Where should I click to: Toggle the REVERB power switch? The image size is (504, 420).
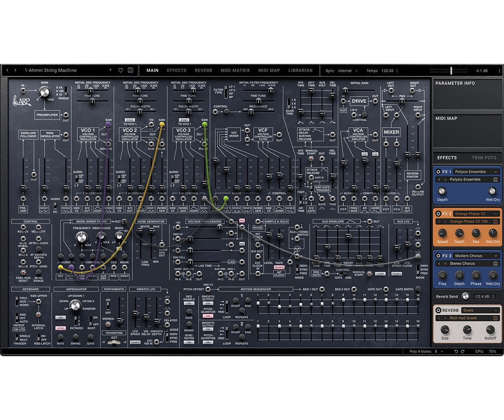(x=438, y=310)
